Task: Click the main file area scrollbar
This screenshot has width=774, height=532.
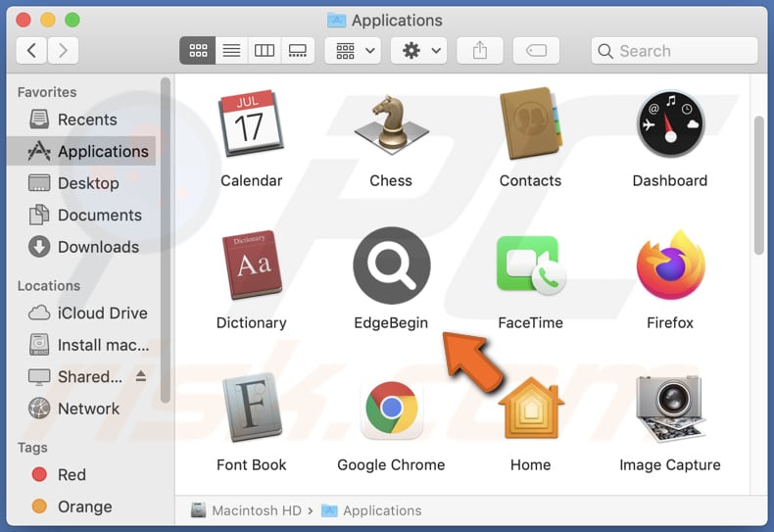Action: coord(758,185)
